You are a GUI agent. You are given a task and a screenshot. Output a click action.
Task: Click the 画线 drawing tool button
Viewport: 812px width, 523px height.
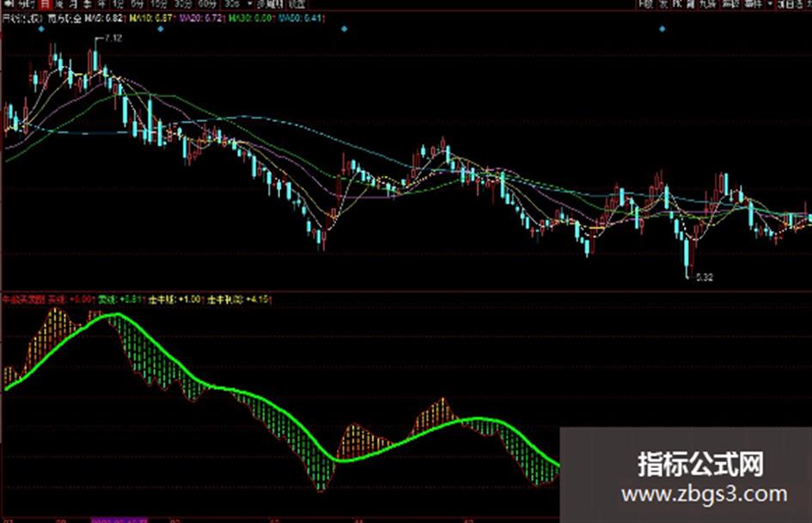click(730, 4)
